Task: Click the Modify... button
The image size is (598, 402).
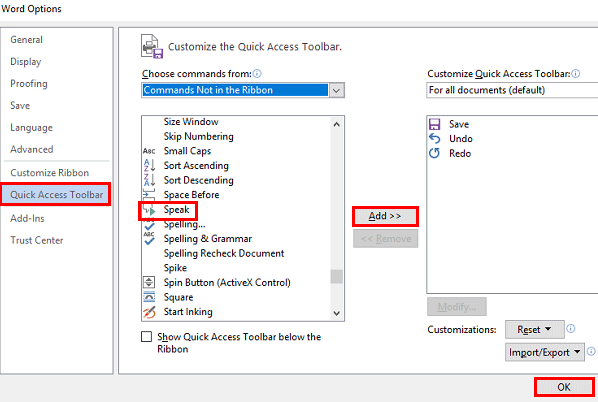Action: 457,307
